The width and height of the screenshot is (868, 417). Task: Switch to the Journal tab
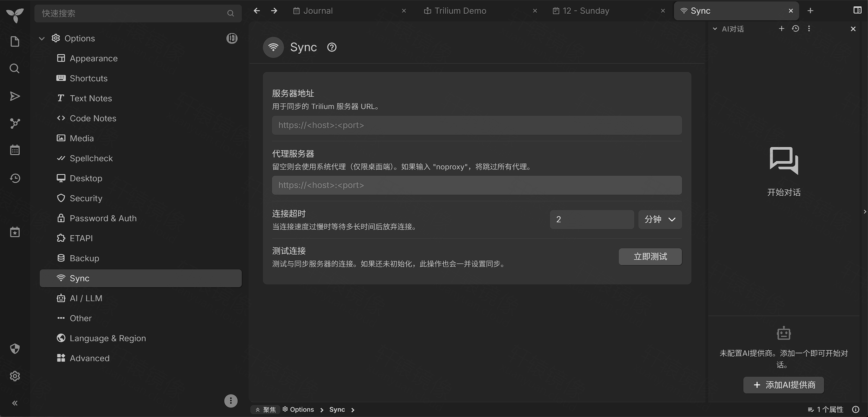click(350, 11)
